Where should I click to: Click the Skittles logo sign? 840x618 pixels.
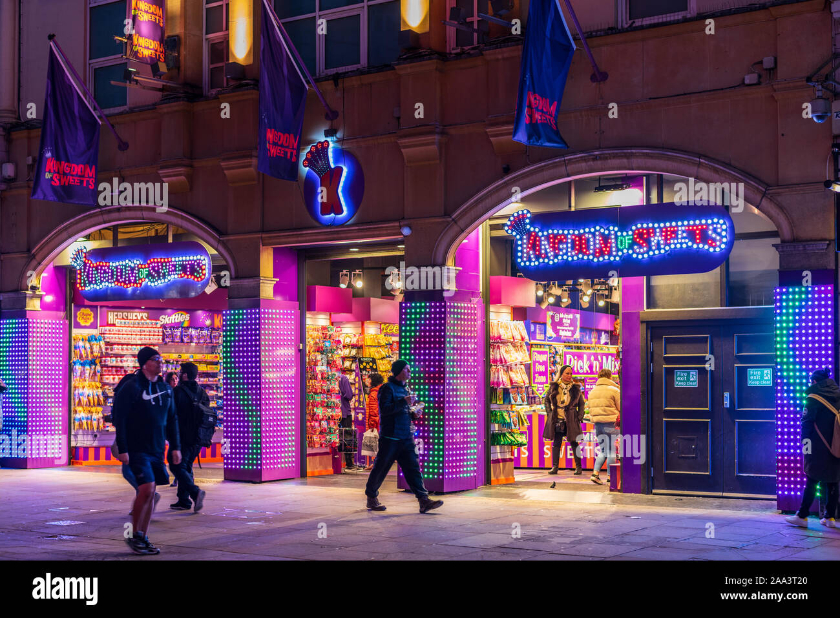click(x=174, y=318)
